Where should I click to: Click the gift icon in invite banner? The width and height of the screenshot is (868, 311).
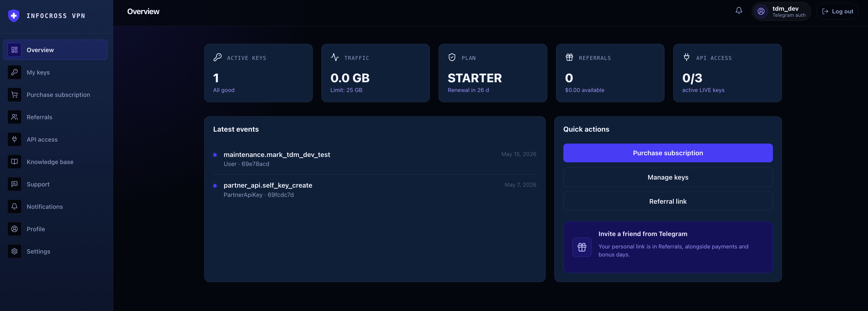[x=582, y=247]
